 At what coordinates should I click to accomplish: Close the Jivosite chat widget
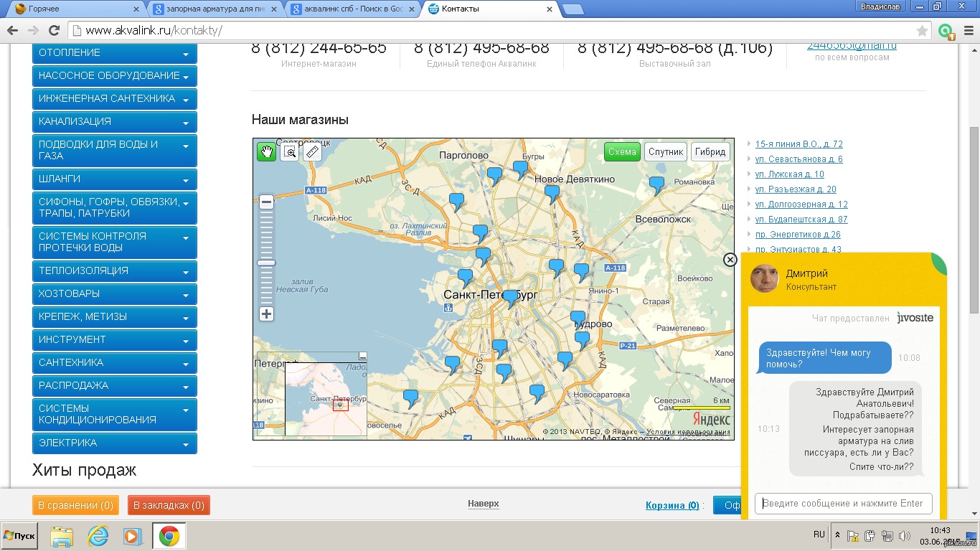[730, 260]
